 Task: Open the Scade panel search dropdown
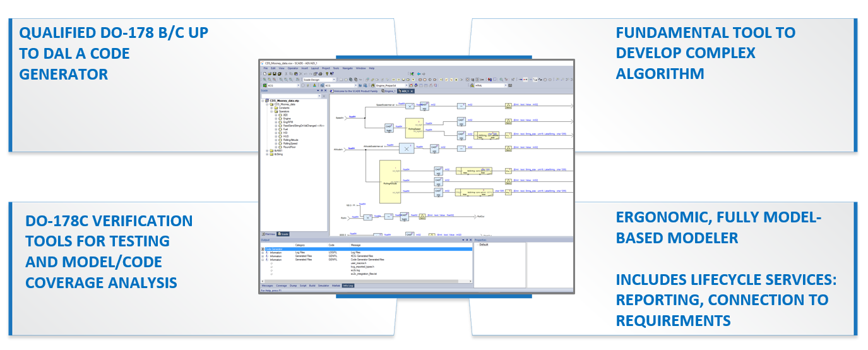pyautogui.click(x=319, y=96)
